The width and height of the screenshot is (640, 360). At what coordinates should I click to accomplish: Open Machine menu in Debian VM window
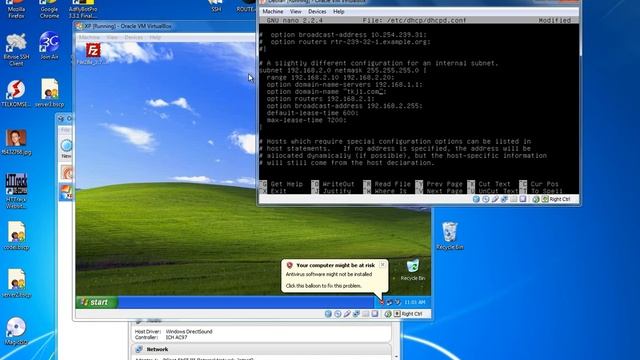[273, 11]
